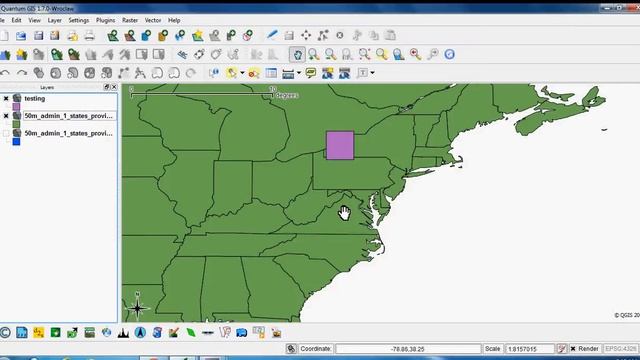Click the Deselect Features icon
Screen dimensions: 640x360
(x=254, y=73)
